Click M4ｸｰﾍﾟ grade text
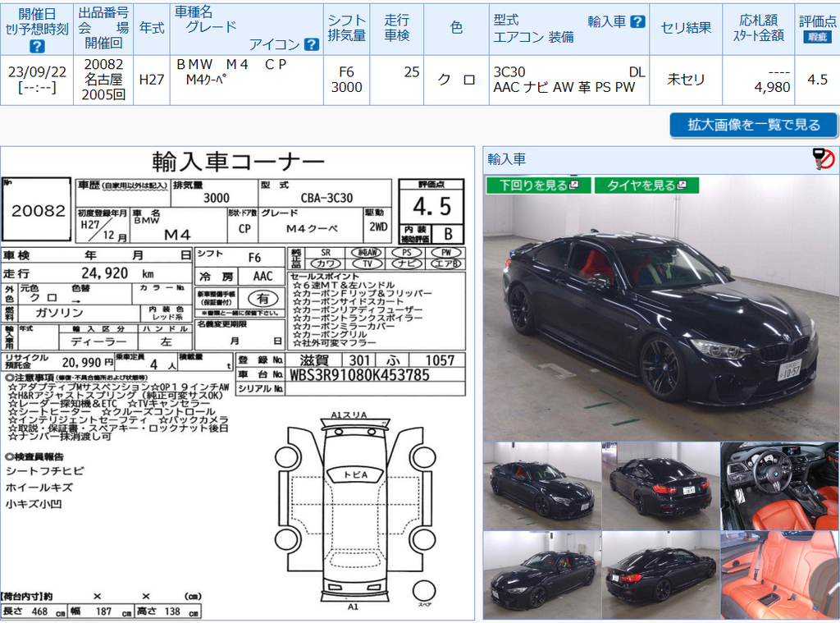 (x=206, y=80)
